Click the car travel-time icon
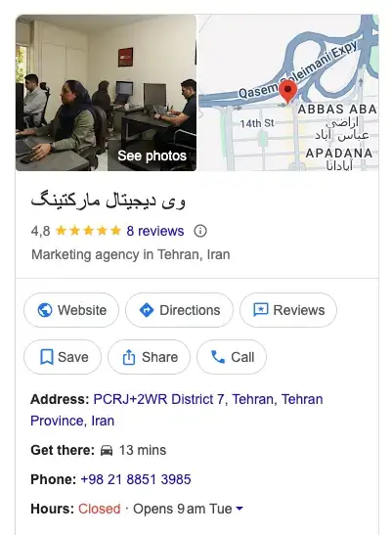Image resolution: width=392 pixels, height=535 pixels. (x=107, y=450)
